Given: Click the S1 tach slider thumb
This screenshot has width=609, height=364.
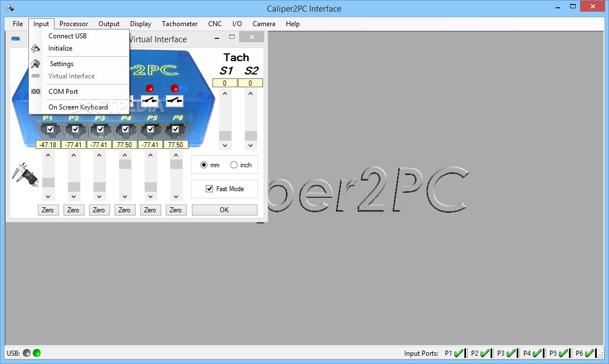Looking at the screenshot, I should tap(225, 136).
